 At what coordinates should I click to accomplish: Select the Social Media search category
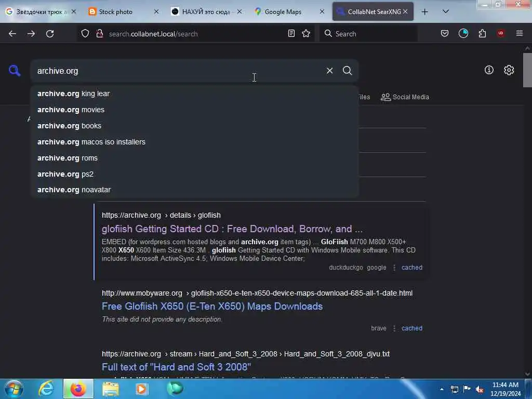pos(405,97)
